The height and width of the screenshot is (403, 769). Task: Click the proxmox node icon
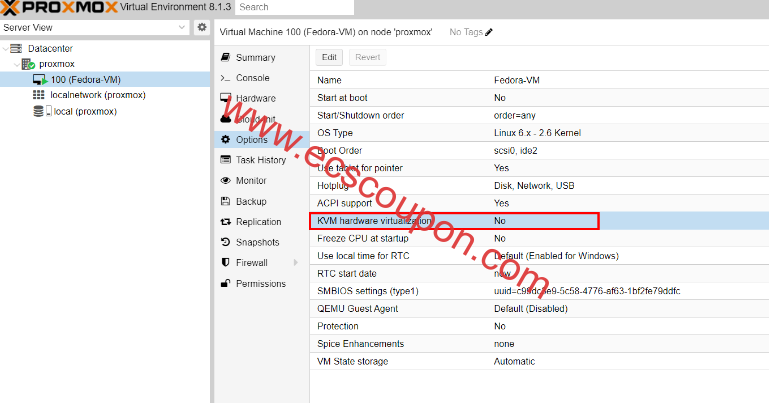point(28,64)
